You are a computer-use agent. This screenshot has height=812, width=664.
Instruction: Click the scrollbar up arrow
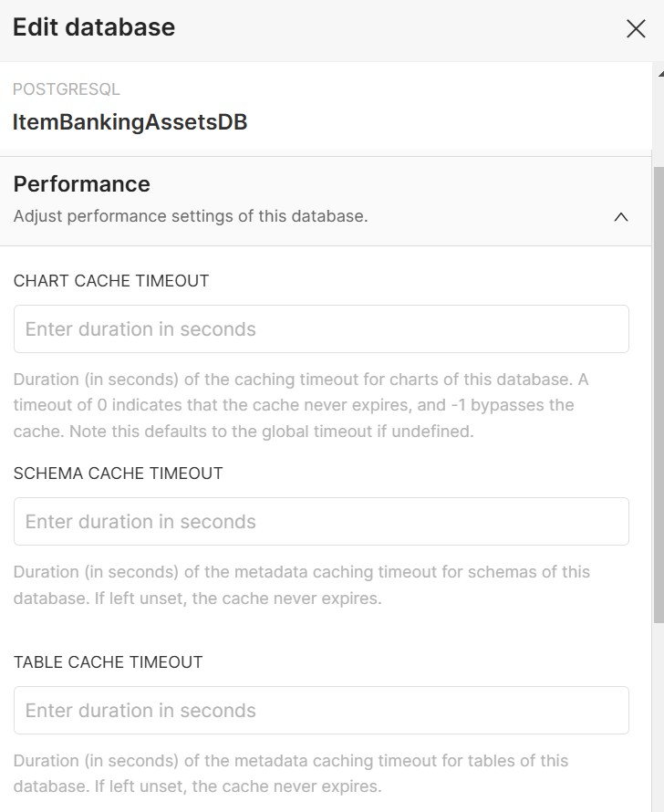[659, 69]
